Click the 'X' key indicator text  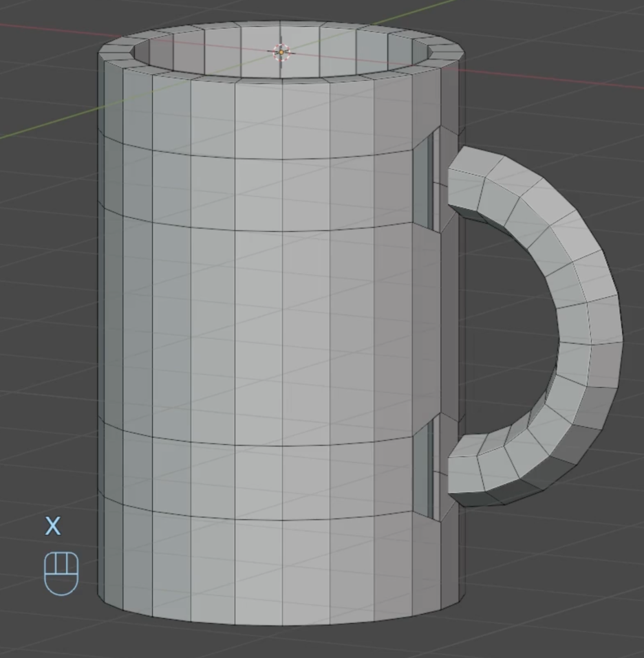tap(53, 526)
